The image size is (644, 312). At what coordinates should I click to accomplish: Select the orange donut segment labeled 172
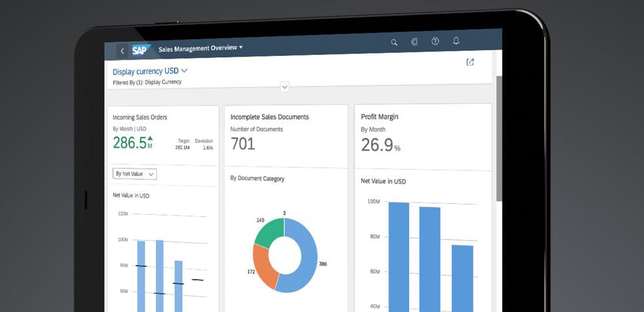[263, 267]
